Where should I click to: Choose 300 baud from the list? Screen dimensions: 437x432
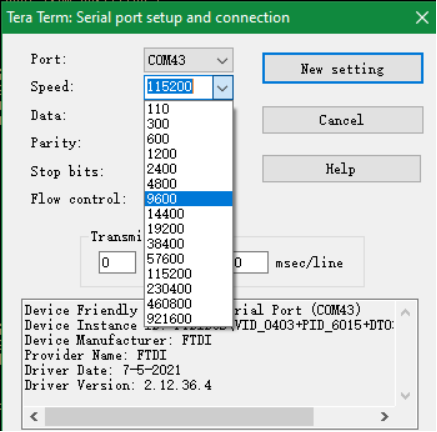click(188, 124)
